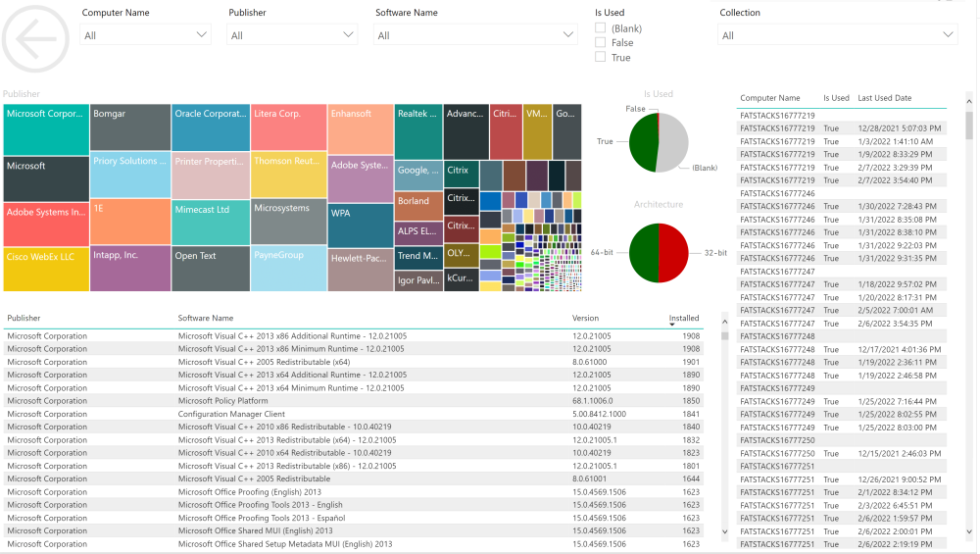Select the 1E treemap tile
Viewport: 980px width, 554px height.
pos(130,222)
